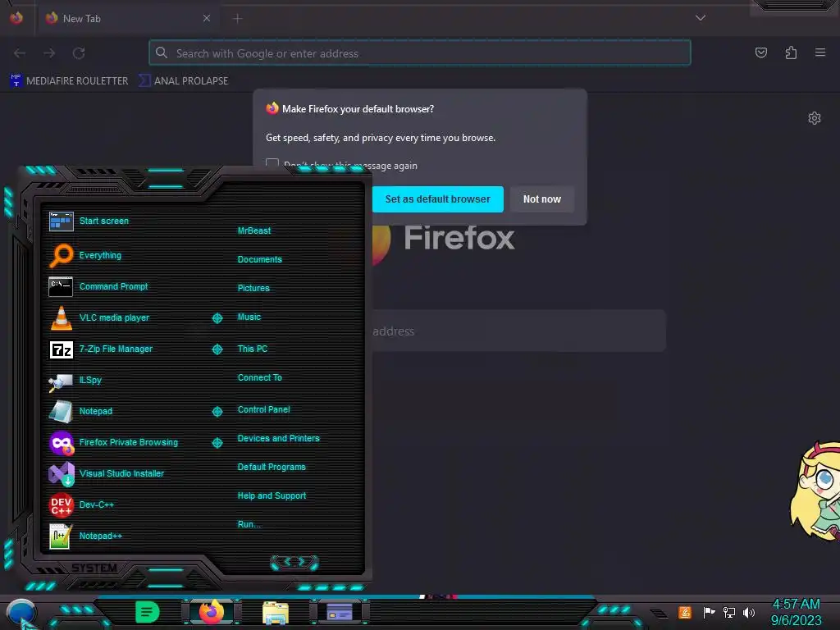The image size is (840, 630).
Task: Open a new tab with plus button
Action: pos(237,18)
